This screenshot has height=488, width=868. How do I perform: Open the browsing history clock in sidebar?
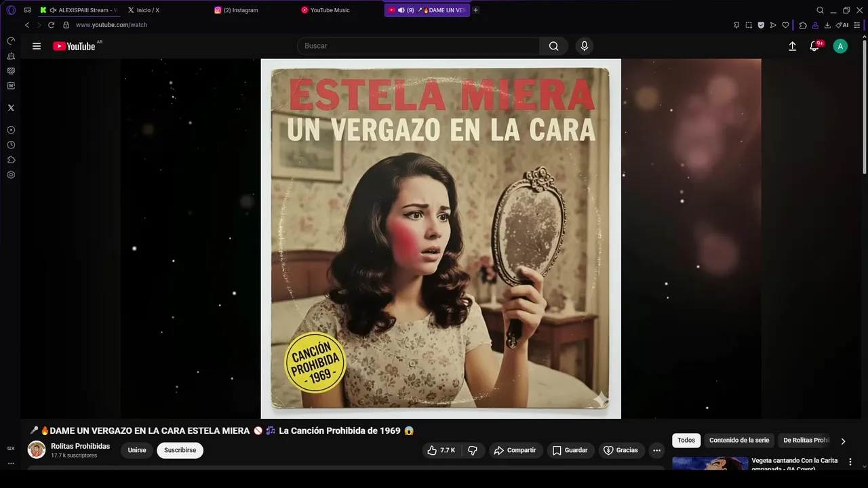11,145
